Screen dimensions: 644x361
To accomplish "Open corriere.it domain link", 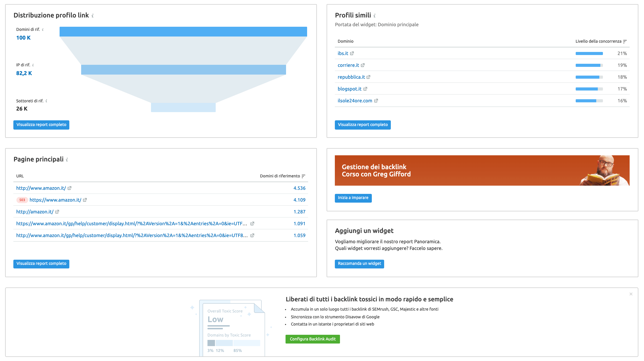I will coord(348,65).
